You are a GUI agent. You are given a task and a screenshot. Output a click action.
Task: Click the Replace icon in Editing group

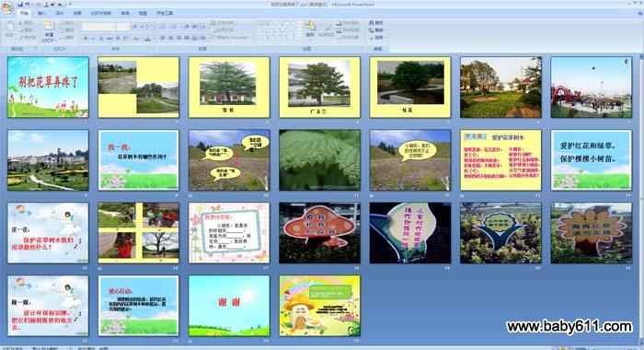[x=372, y=30]
